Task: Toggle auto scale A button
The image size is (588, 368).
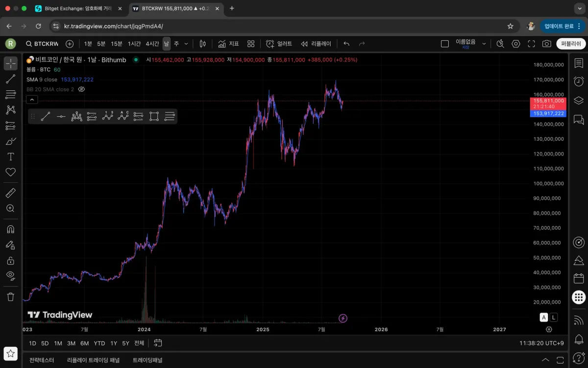Action: click(544, 317)
